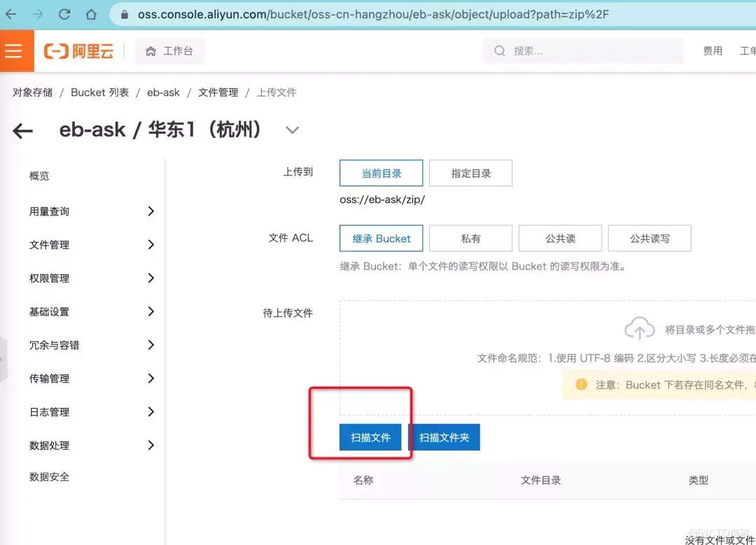
Task: Click the 用量查询 sidebar label
Action: [49, 211]
